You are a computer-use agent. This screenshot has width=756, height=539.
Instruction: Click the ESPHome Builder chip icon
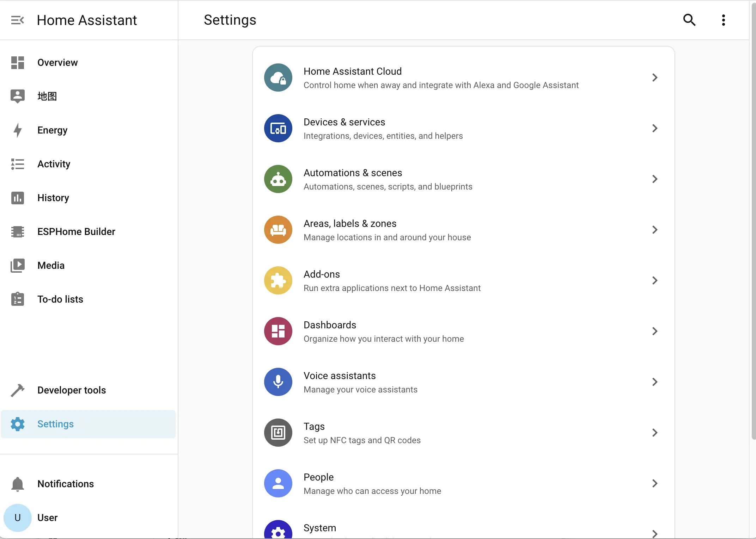[x=17, y=232]
